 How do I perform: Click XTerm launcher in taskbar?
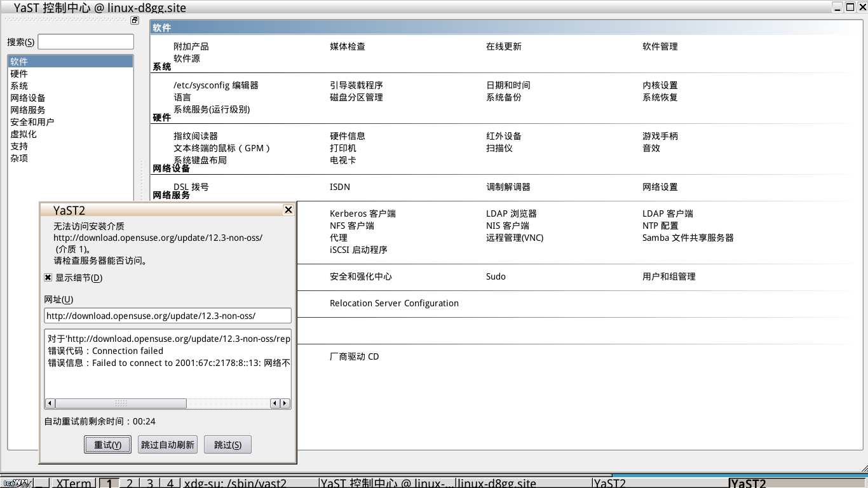pyautogui.click(x=74, y=483)
